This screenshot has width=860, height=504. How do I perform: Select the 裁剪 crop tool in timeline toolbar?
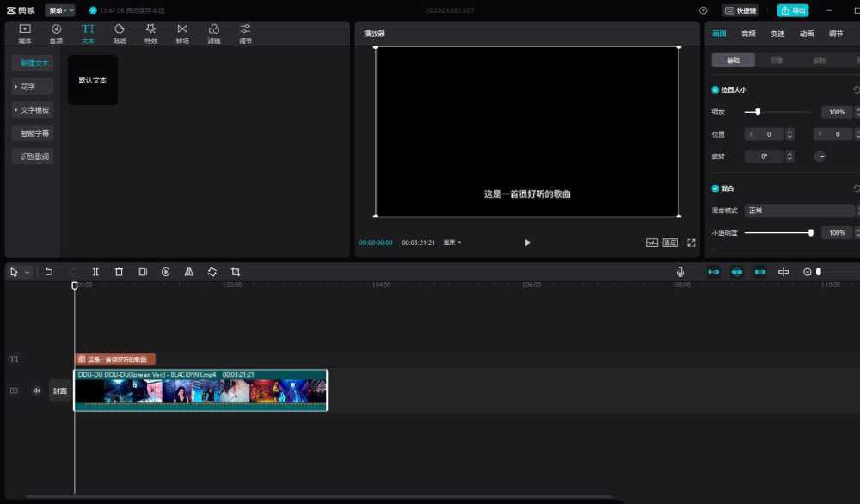[236, 272]
